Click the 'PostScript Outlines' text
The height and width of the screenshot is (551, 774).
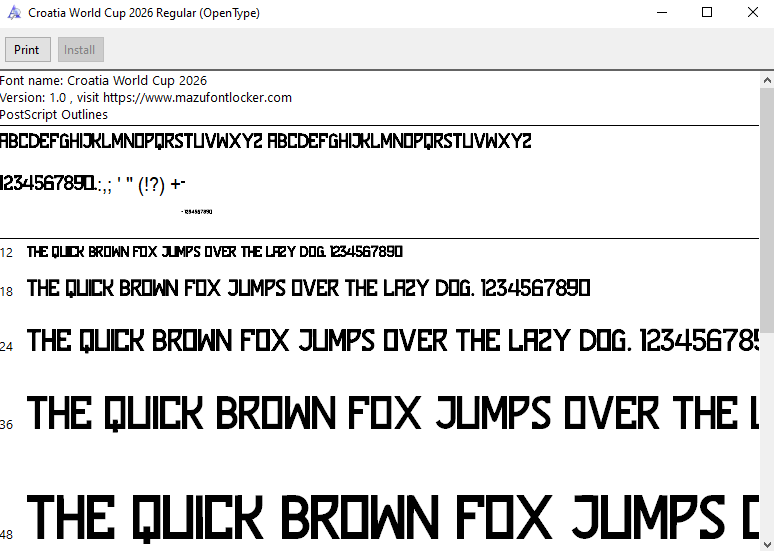[54, 114]
